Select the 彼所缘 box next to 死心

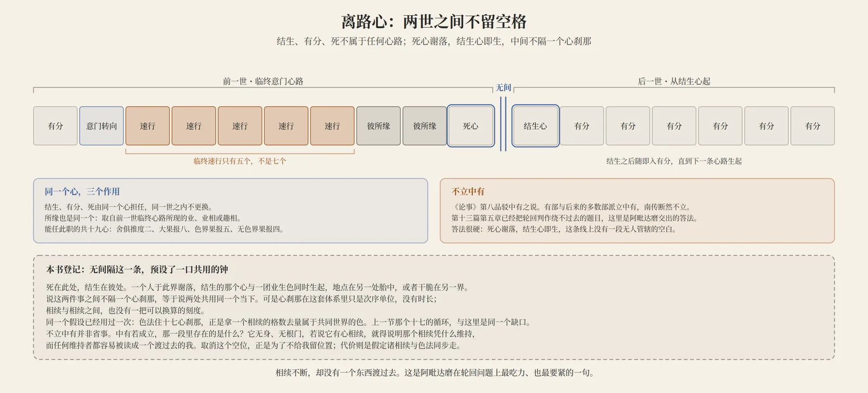pyautogui.click(x=425, y=126)
